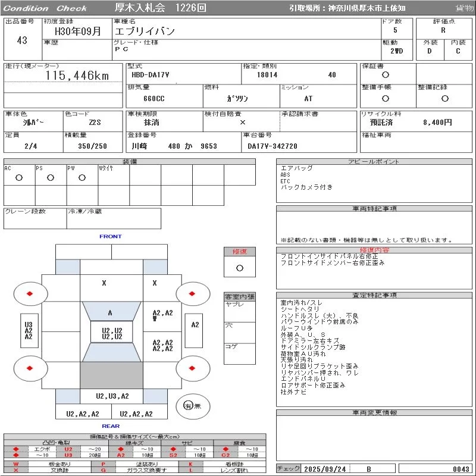This screenshot has width=476, height=476.
Task: Toggle the PS equipment circle
Action: pyautogui.click(x=51, y=177)
